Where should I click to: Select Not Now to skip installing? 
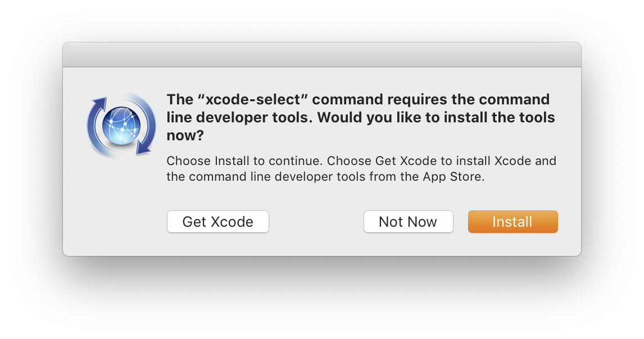pos(408,221)
